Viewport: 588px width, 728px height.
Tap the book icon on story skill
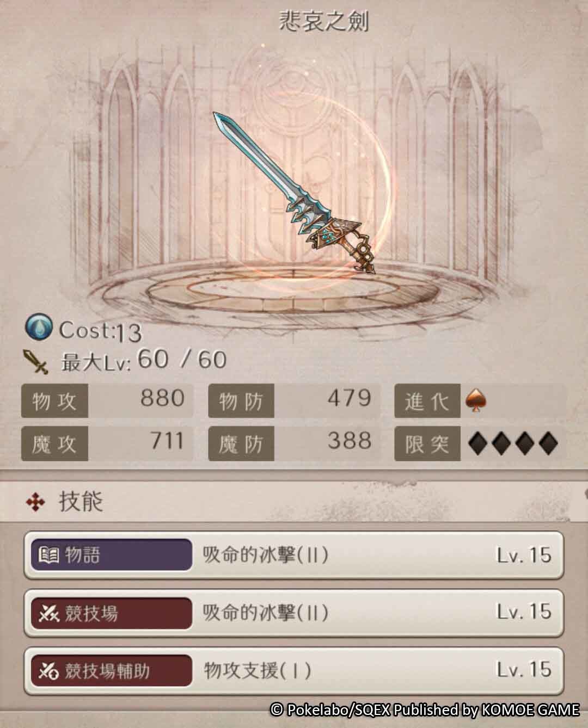[x=48, y=555]
